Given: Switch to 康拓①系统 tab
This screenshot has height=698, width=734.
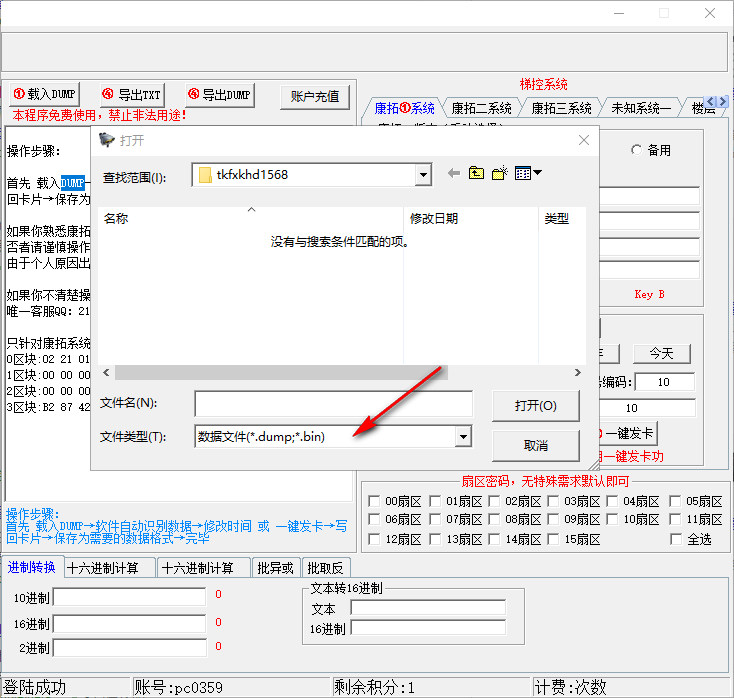Looking at the screenshot, I should [404, 109].
